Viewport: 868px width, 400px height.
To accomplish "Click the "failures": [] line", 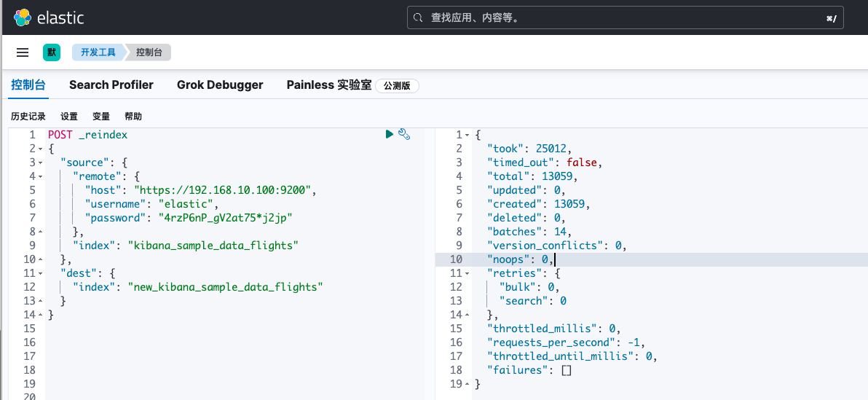I will [529, 370].
